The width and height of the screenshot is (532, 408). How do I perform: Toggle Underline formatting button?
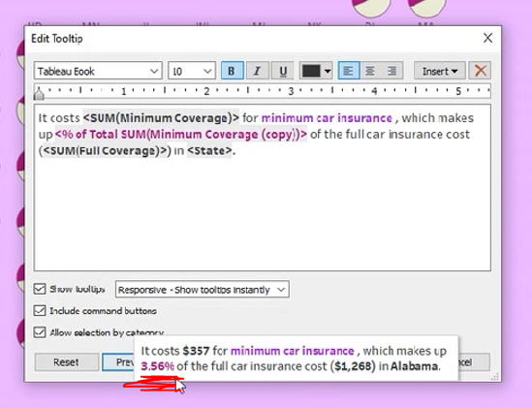(283, 71)
